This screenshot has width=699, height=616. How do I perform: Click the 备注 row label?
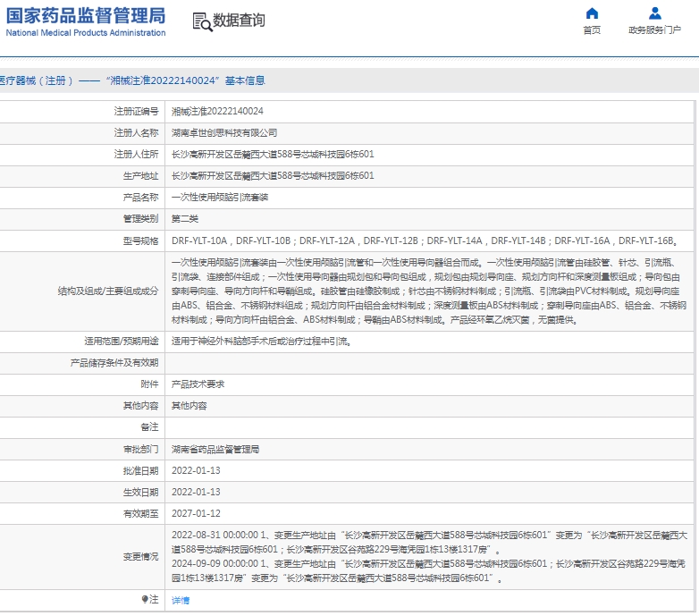149,427
